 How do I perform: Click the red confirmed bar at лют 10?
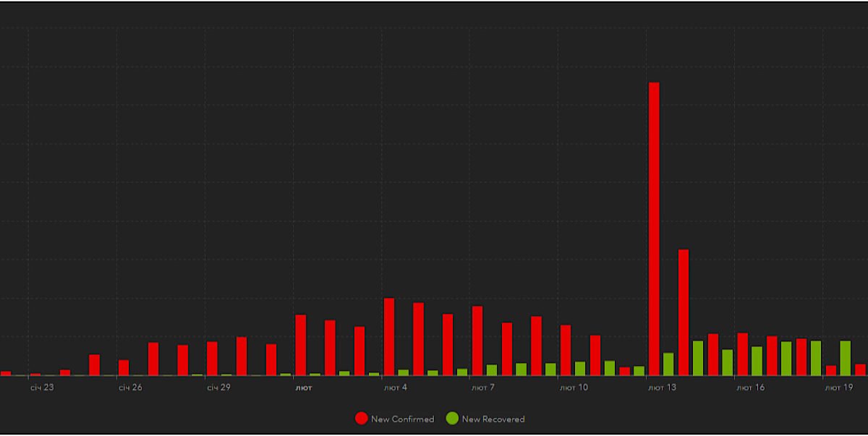click(x=566, y=350)
